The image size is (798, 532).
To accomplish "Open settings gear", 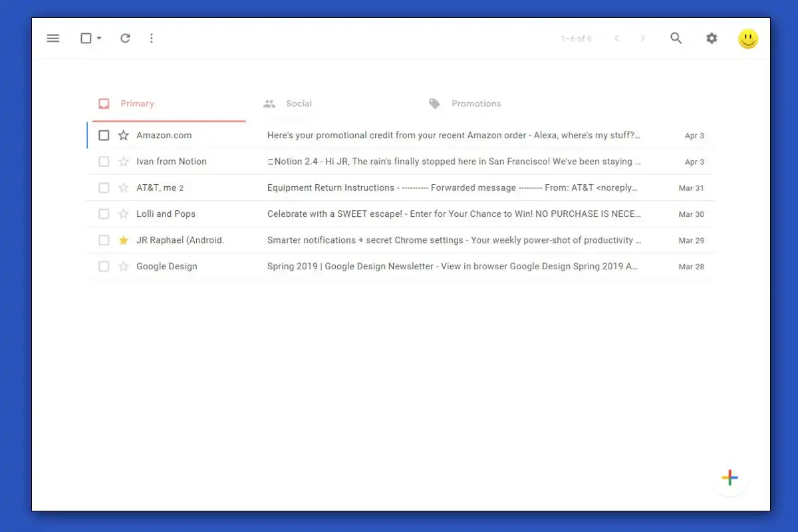I will [x=712, y=39].
